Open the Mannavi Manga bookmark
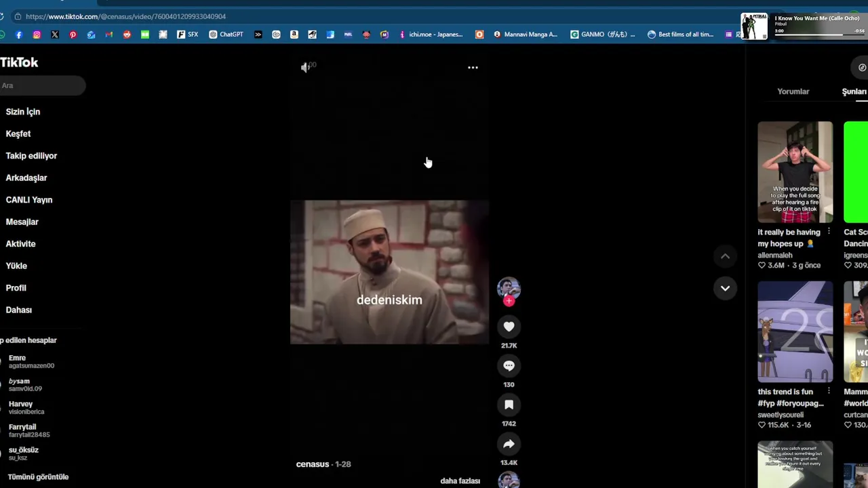This screenshot has width=868, height=488. tap(526, 35)
